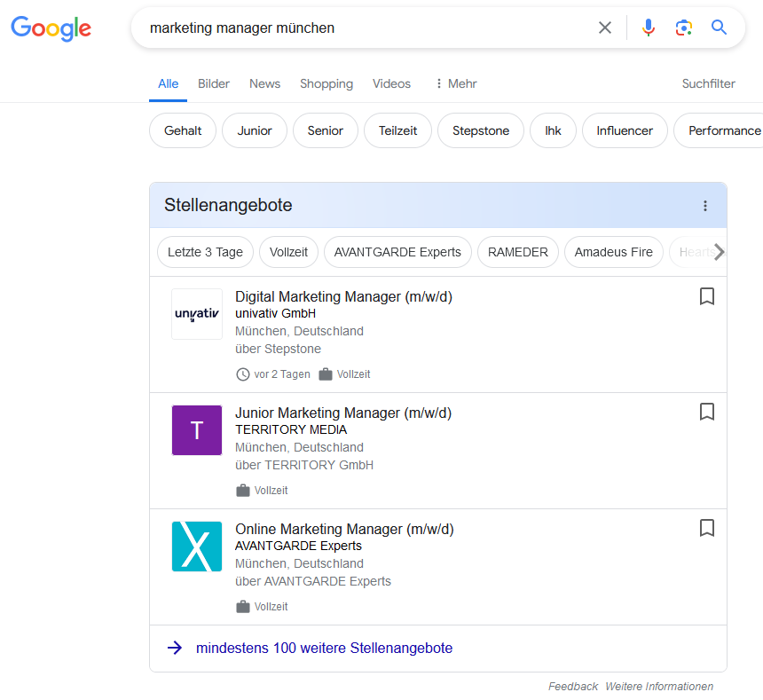
Task: Select the Alle tab
Action: coord(168,83)
